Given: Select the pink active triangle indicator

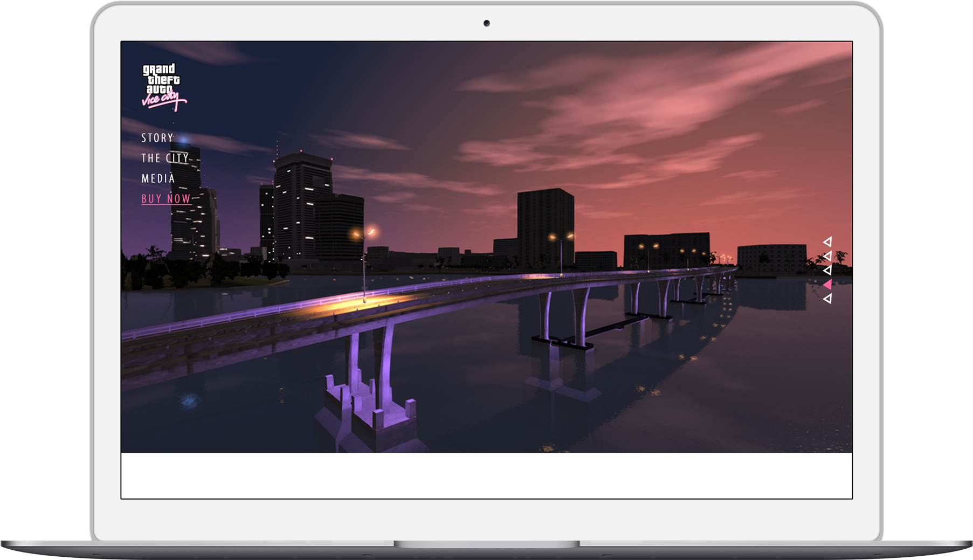Looking at the screenshot, I should (x=827, y=284).
